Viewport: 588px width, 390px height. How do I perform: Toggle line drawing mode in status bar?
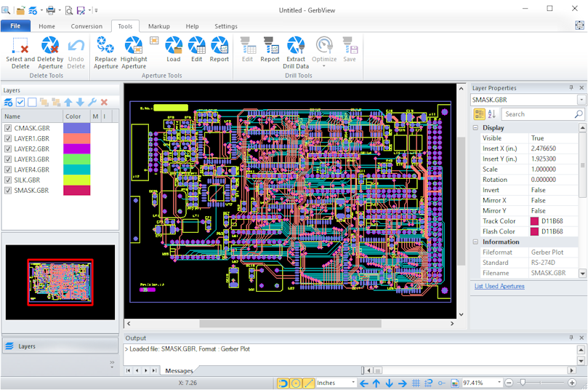309,383
